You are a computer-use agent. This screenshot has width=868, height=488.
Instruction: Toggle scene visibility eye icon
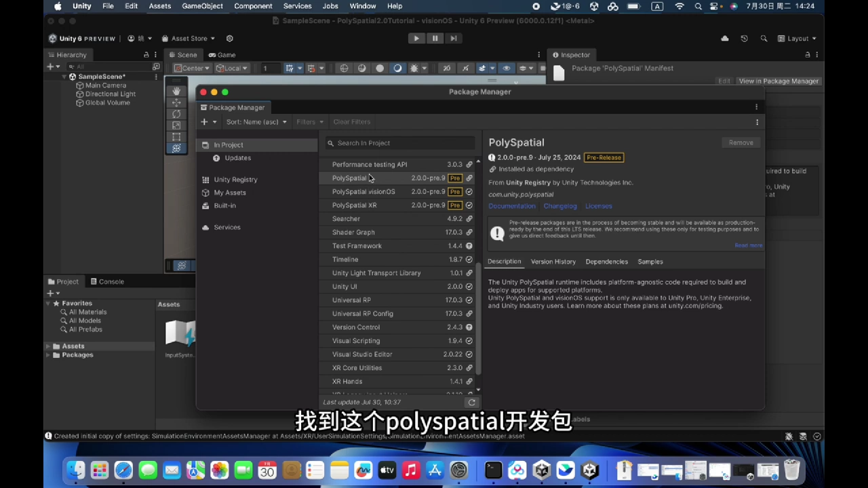[506, 68]
